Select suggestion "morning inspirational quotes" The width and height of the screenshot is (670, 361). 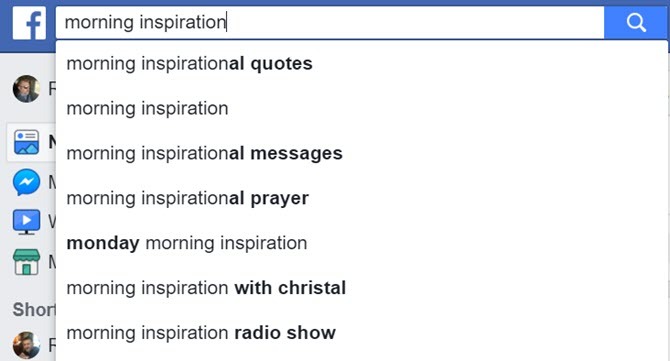(x=361, y=64)
